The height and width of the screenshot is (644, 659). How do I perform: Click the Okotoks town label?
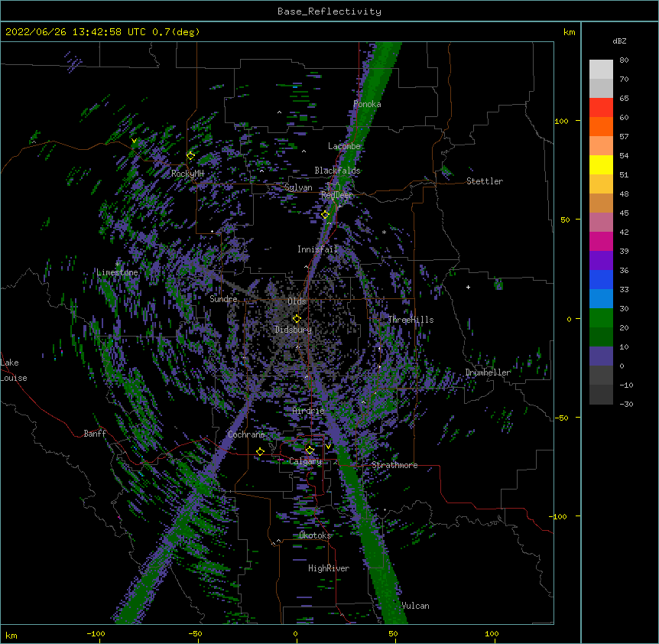point(315,535)
